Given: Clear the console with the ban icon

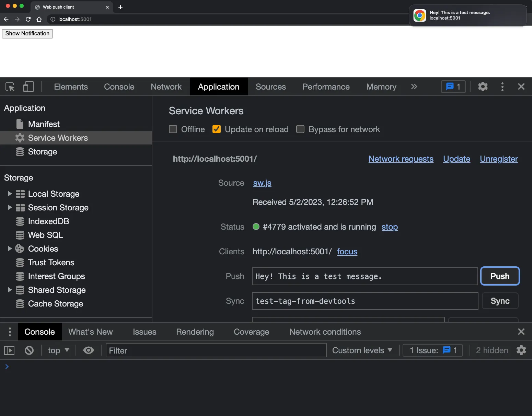Looking at the screenshot, I should click(x=29, y=350).
